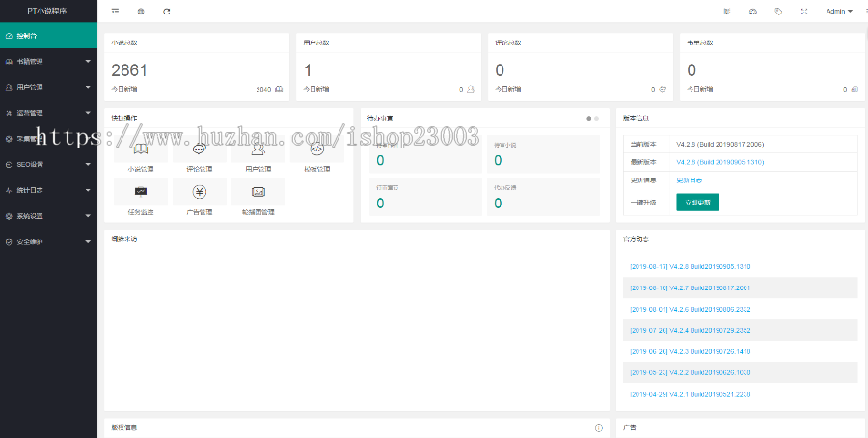Screen dimensions: 868x438
Task: Click latest version link V4.2.8 Build 20190905.1310
Action: 720,162
